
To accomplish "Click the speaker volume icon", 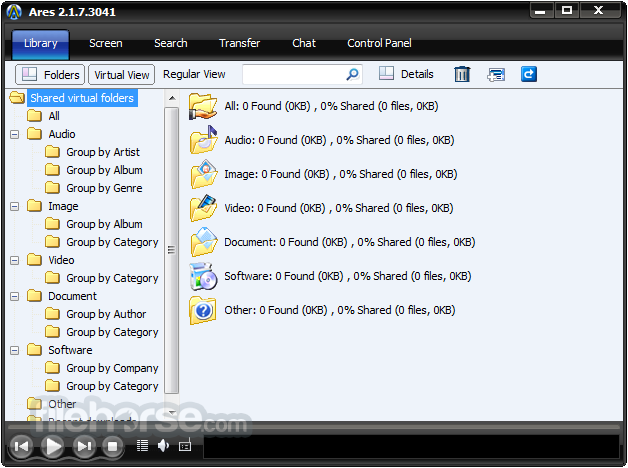I will point(163,446).
